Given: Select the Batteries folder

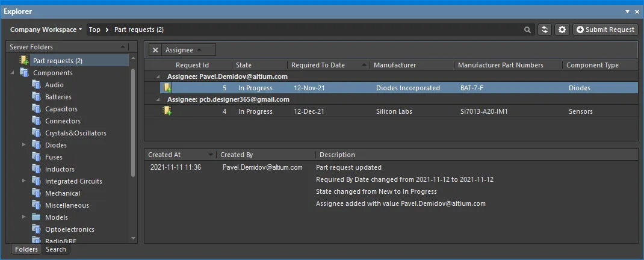Looking at the screenshot, I should coord(58,97).
